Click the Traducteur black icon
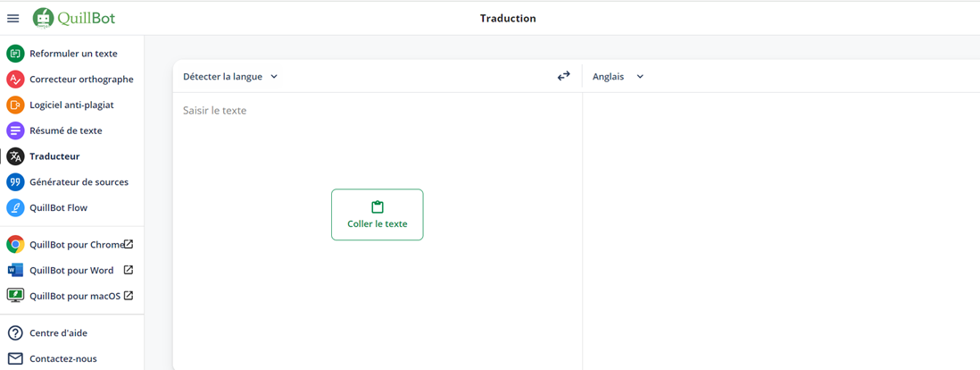 coord(15,156)
